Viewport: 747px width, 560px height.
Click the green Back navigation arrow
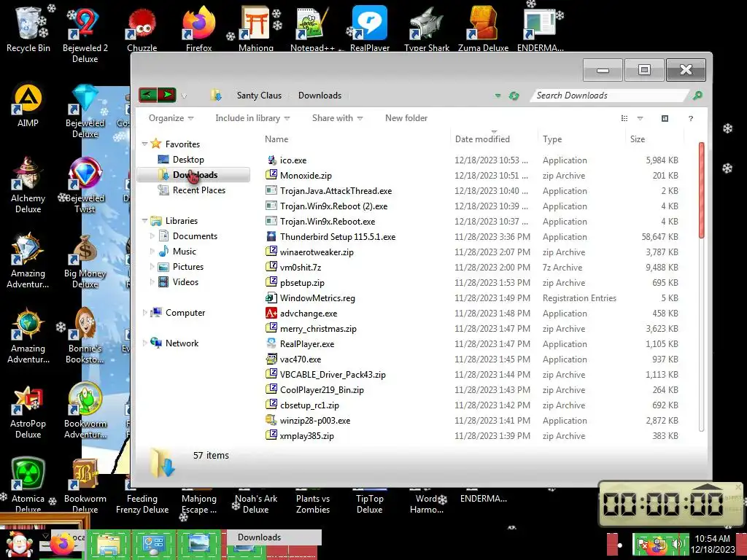click(x=147, y=96)
